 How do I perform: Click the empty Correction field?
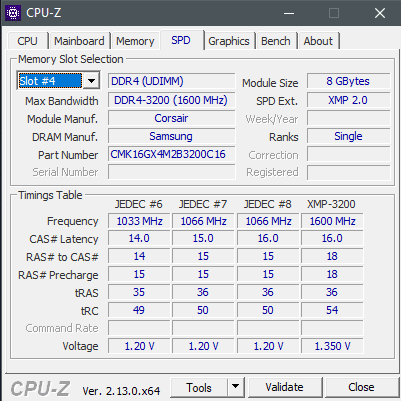click(348, 155)
